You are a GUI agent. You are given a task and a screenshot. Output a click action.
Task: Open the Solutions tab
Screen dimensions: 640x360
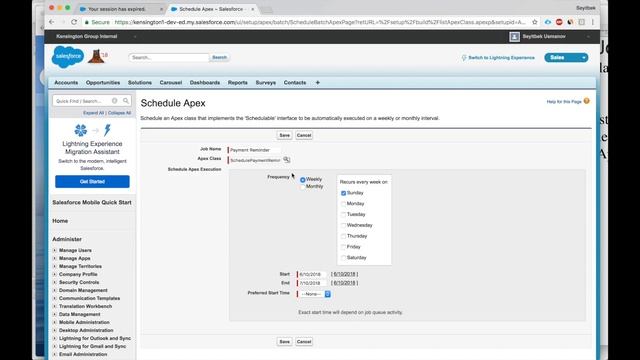(x=140, y=82)
